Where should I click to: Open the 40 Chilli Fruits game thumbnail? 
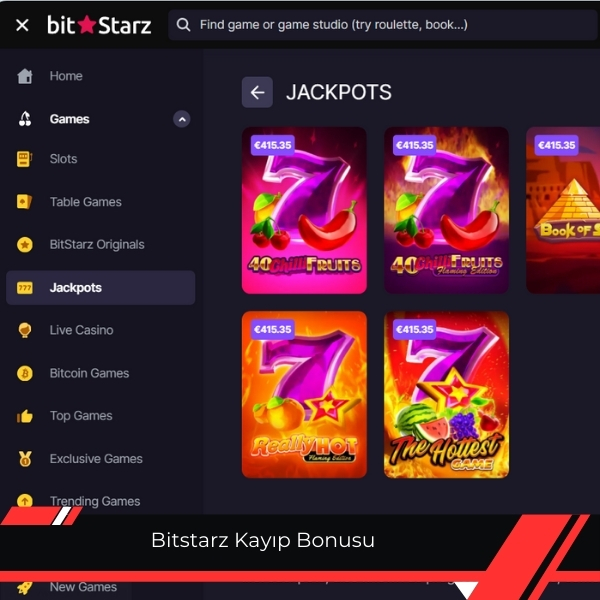click(304, 210)
